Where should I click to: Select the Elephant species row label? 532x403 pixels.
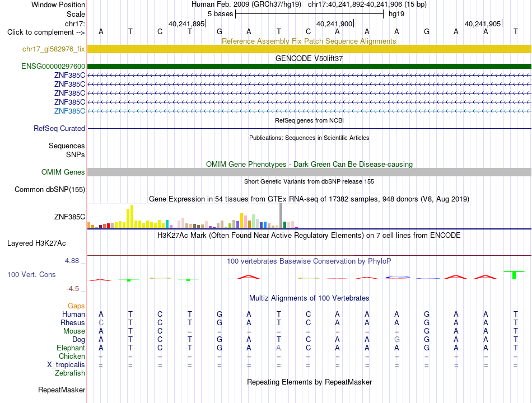71,348
